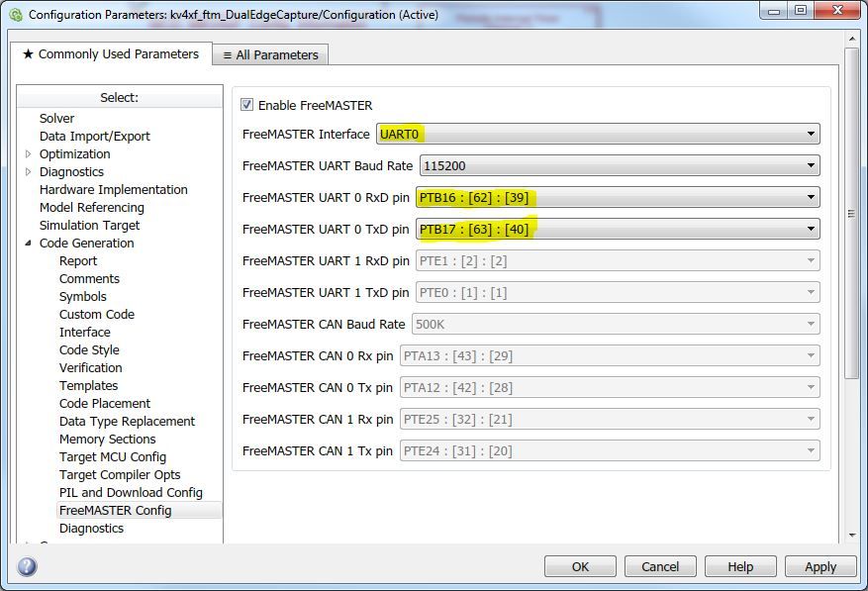
Task: Select Symbols under Code Generation
Action: (83, 296)
